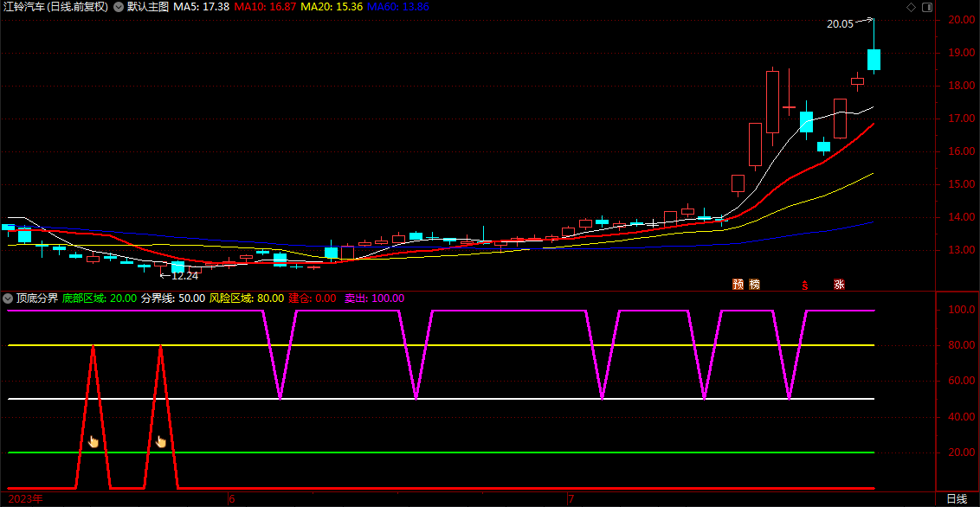Viewport: 980px width, 507px height.
Task: Click the last cyan candlestick with the 20.05 high
Action: [x=874, y=60]
